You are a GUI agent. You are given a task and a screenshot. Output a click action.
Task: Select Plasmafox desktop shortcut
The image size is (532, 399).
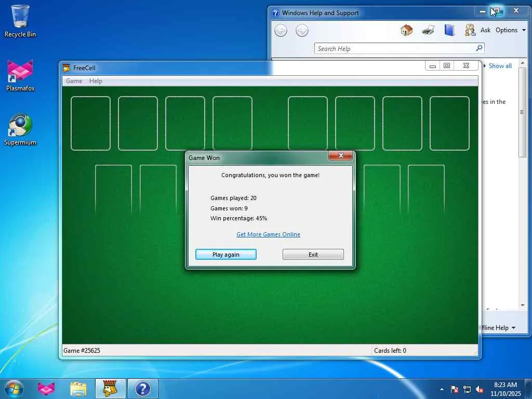coord(20,75)
